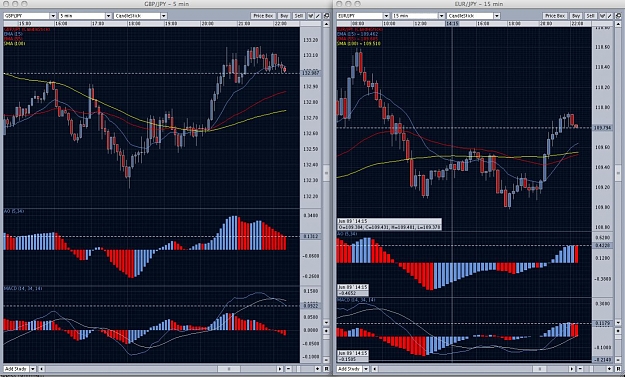
Task: Select zigzag line drawing tool in GBP/JPY window
Action: click(x=311, y=16)
